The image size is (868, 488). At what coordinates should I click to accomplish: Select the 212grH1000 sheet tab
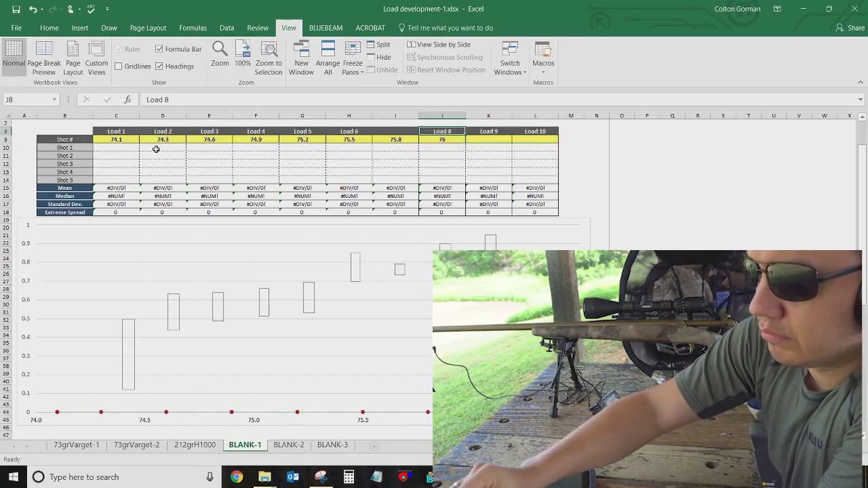195,445
